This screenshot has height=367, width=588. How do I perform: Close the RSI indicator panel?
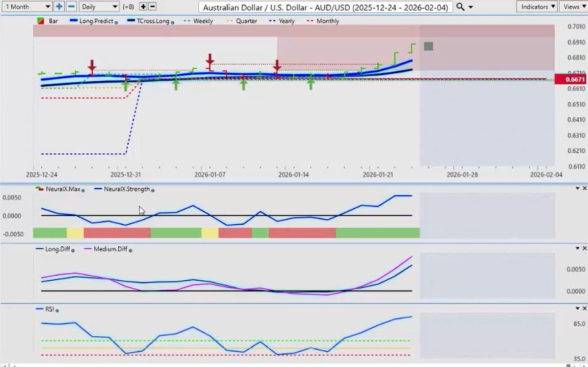[x=584, y=308]
